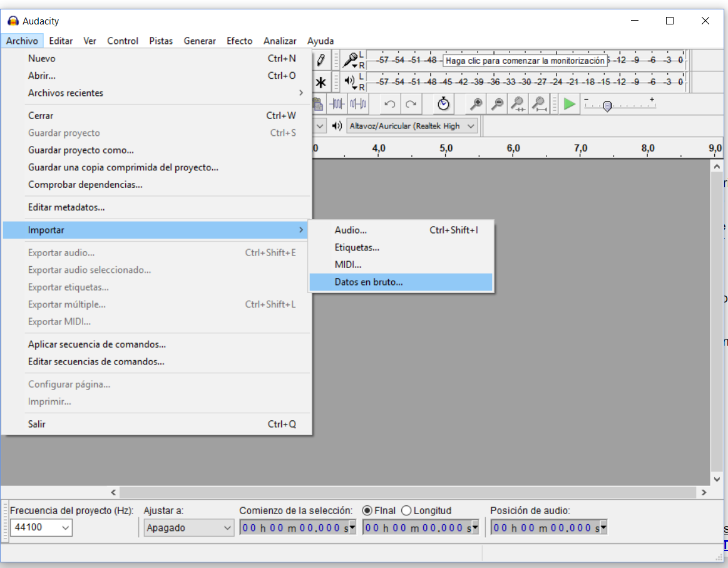Viewport: 728px width, 568px height.
Task: Click the Audacity headphones logo
Action: [x=13, y=21]
